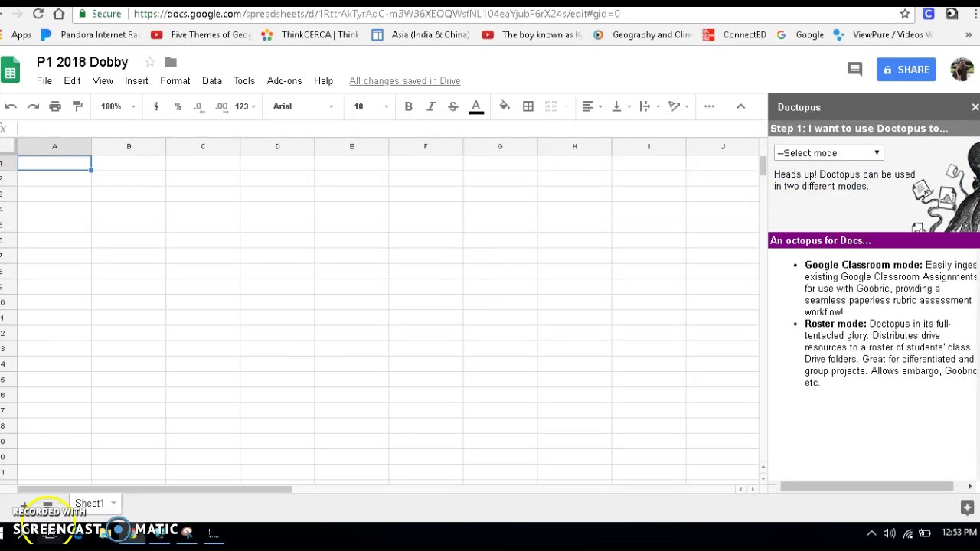Reload the page in browser
The height and width of the screenshot is (551, 980).
38,14
